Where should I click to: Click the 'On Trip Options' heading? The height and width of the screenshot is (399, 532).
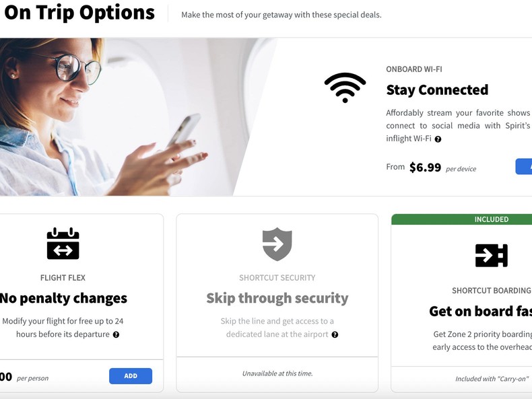click(79, 13)
